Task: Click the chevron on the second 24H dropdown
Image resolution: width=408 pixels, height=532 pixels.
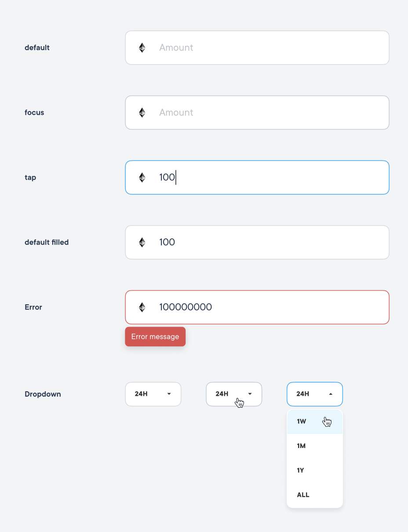Action: click(249, 394)
